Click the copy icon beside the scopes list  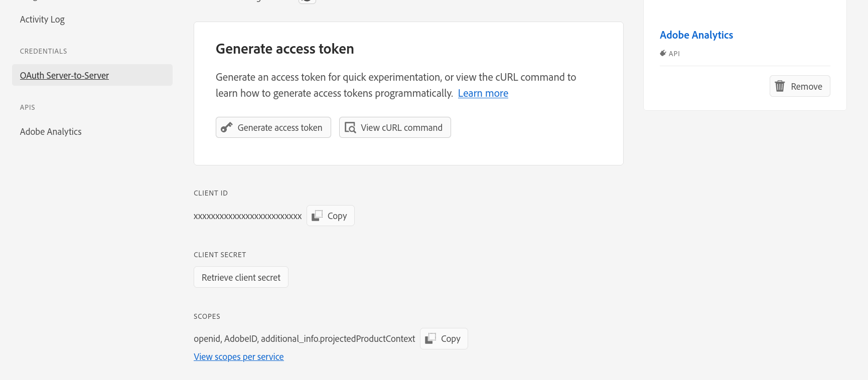(x=430, y=339)
